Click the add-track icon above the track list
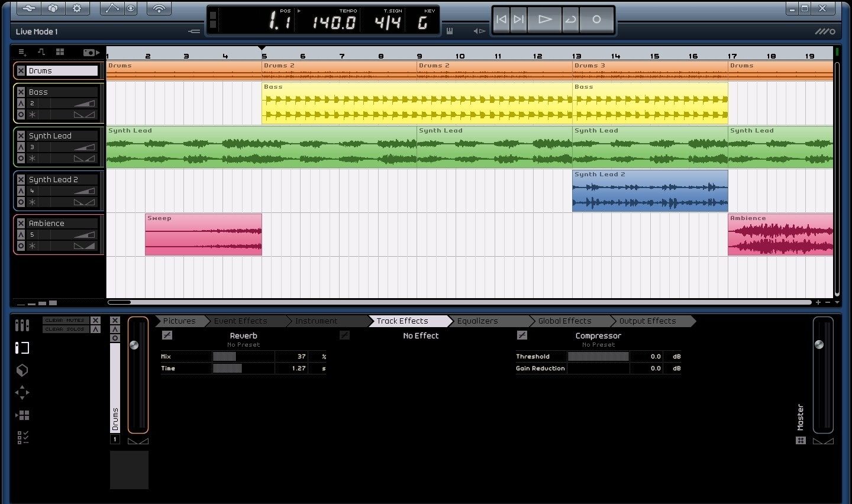Viewport: 852px width, 504px height. pyautogui.click(x=22, y=52)
